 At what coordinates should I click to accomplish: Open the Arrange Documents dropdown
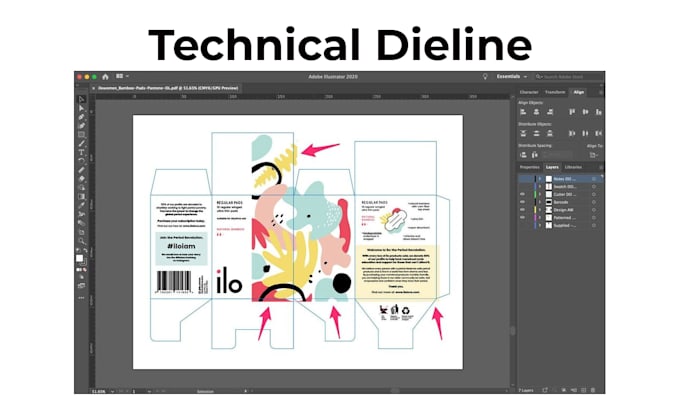tap(122, 76)
